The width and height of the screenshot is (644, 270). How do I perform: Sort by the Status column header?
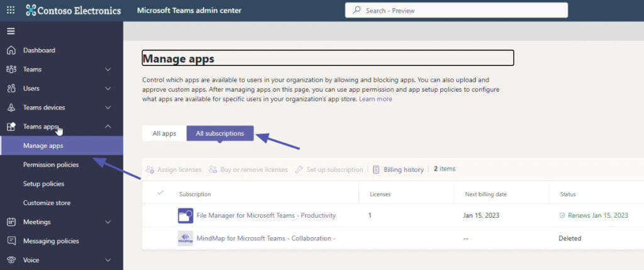point(568,194)
